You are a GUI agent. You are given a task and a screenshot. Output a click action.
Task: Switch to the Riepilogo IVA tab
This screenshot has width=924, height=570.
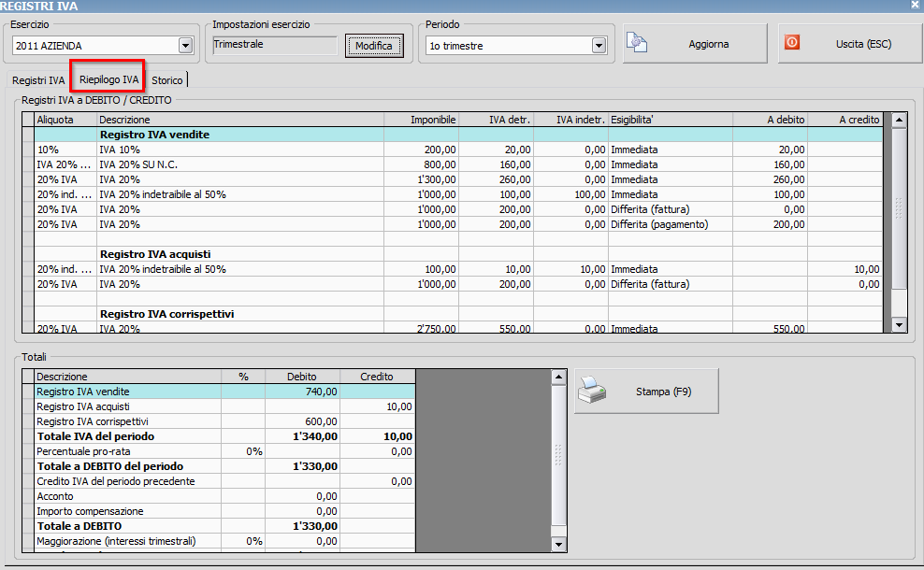point(109,79)
